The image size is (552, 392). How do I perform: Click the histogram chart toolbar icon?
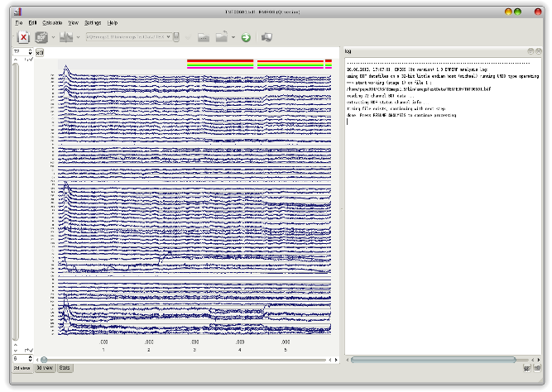[66, 37]
